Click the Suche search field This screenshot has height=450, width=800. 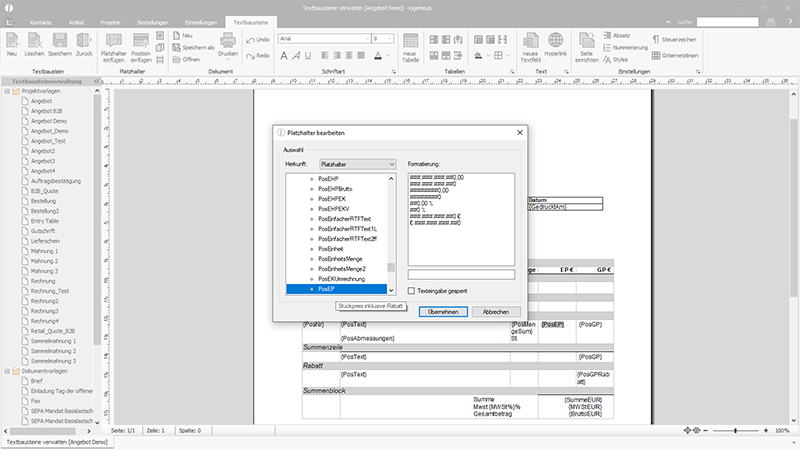(x=728, y=22)
